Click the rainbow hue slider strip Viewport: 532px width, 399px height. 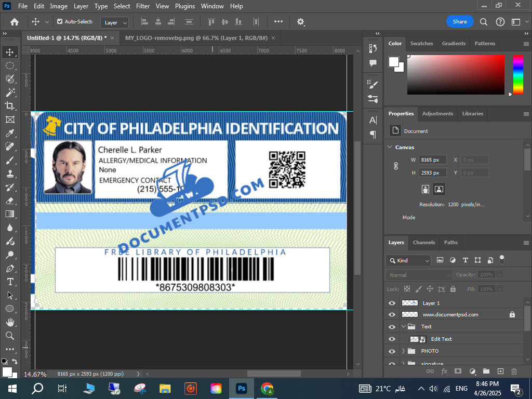click(x=518, y=75)
